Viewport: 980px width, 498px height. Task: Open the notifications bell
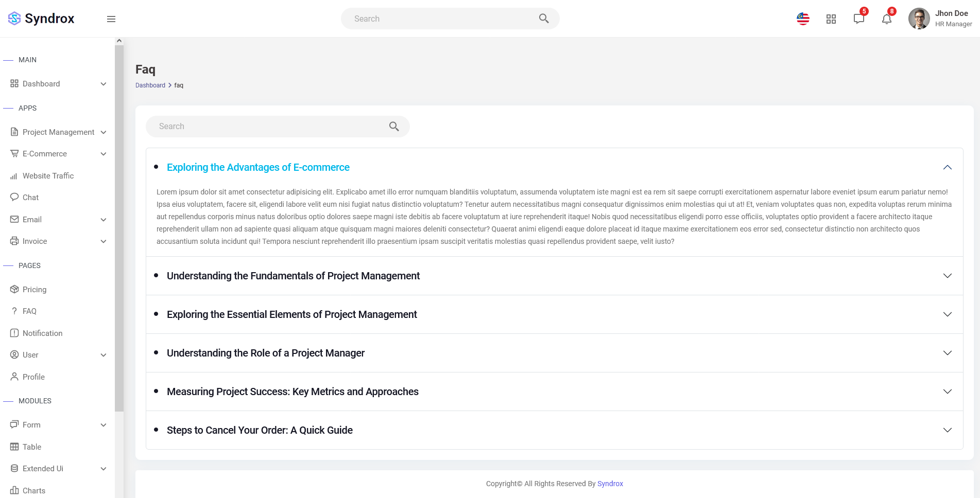886,19
